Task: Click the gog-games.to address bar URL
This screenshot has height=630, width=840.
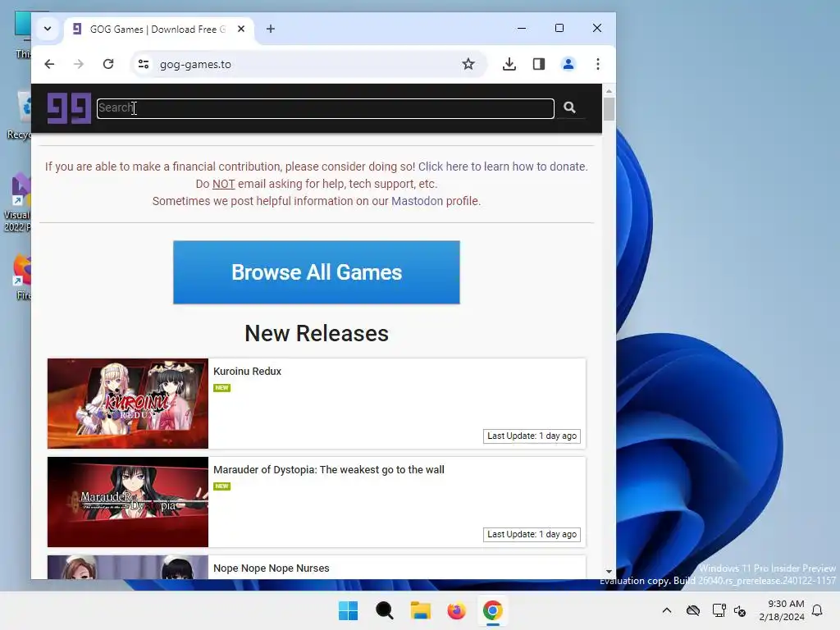Action: [x=195, y=64]
